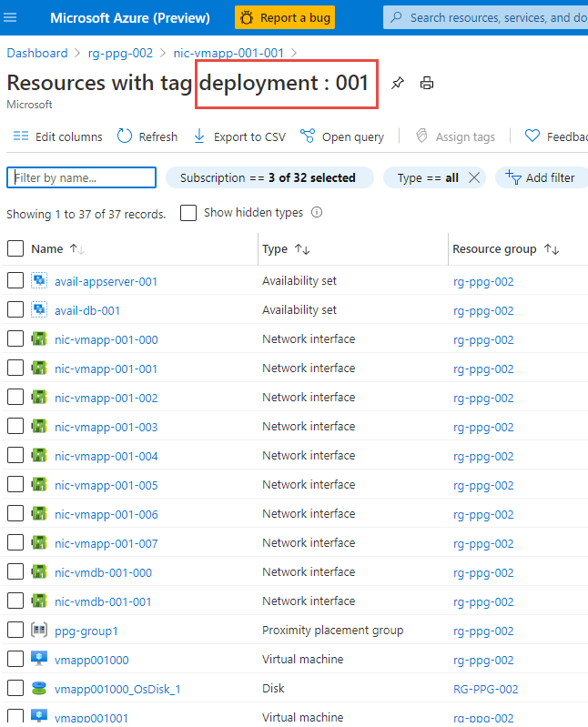Open rg-ppg-002 group of avail-db-001 row
The image size is (588, 727).
click(x=483, y=310)
